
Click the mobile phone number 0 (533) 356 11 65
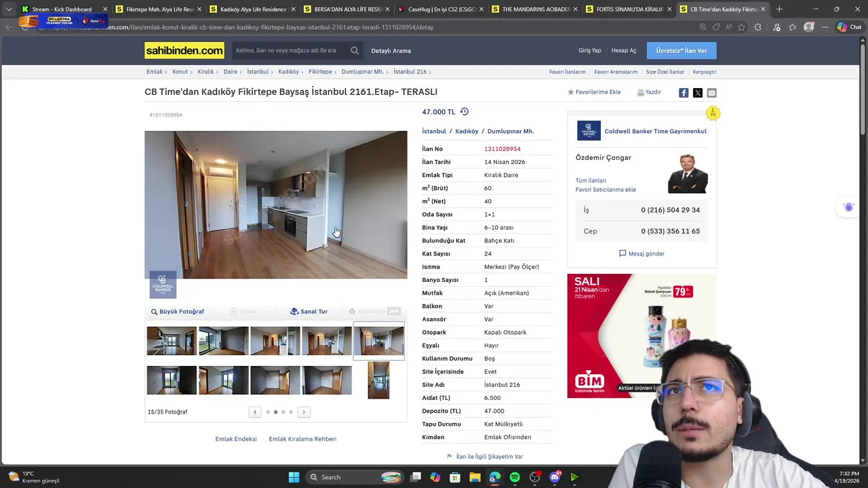(x=671, y=231)
